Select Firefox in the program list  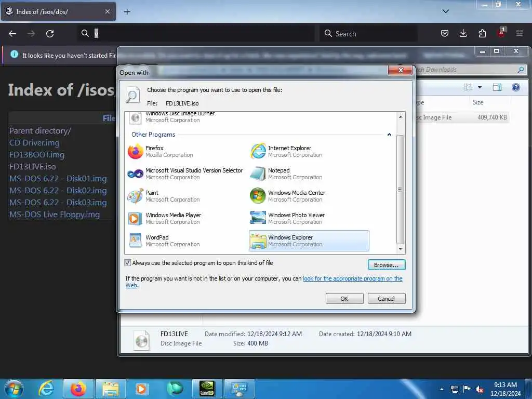[186, 151]
